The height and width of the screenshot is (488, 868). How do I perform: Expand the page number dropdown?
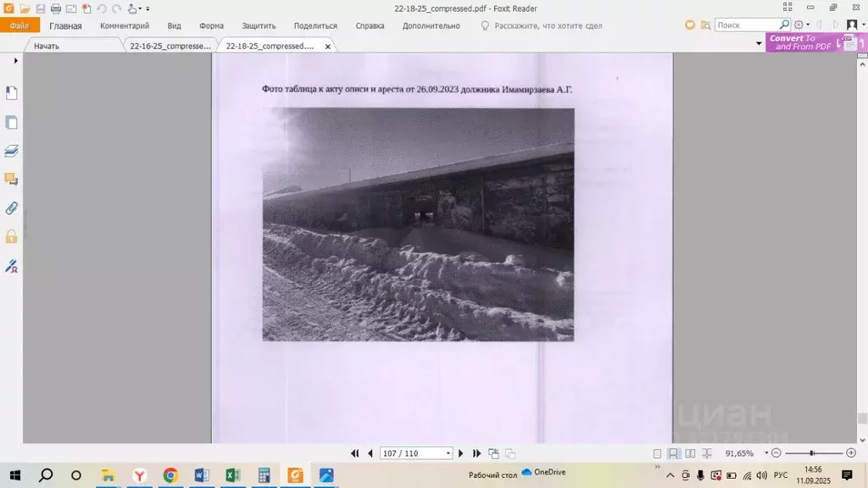pos(448,454)
